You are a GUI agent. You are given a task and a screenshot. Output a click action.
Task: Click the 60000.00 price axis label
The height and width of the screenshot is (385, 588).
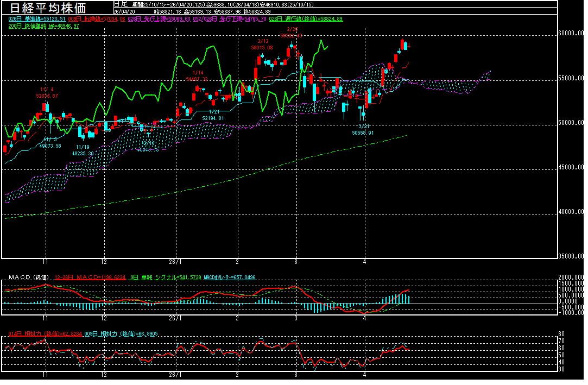571,34
